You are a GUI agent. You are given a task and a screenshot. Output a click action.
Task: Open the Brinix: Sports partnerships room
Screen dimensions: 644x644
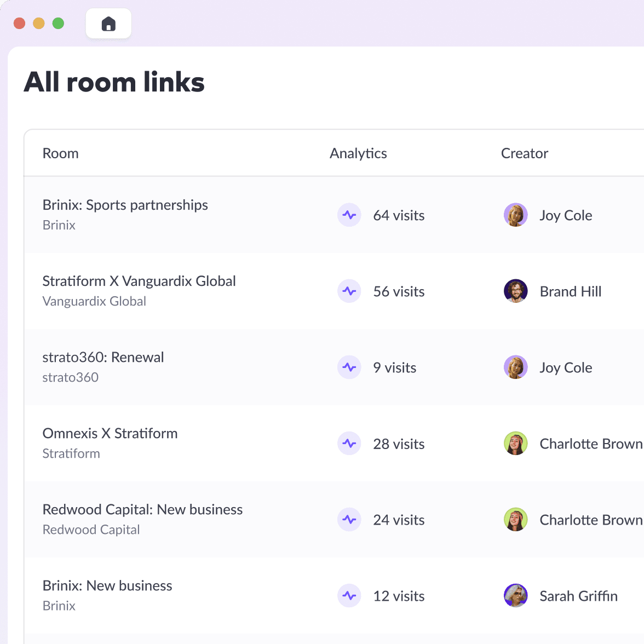point(125,205)
